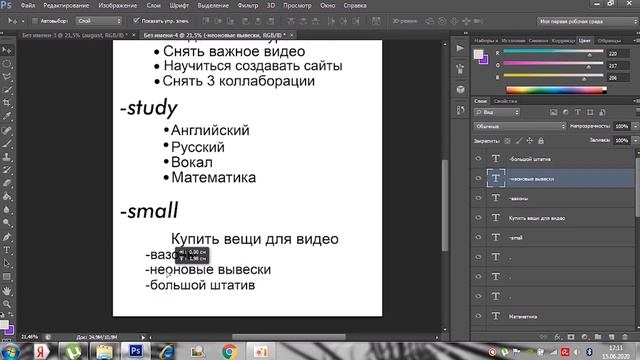Viewport: 640px width, 360px height.
Task: Hide the -неоновые вывески layer
Action: [478, 178]
